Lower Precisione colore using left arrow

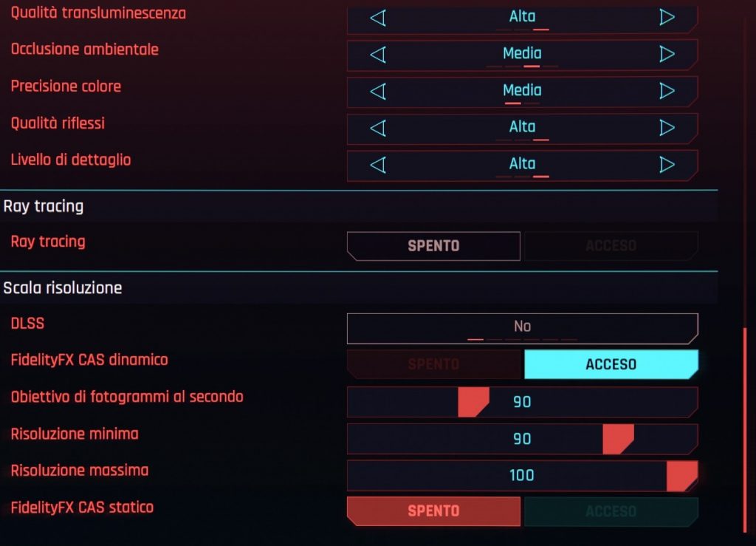pos(378,91)
